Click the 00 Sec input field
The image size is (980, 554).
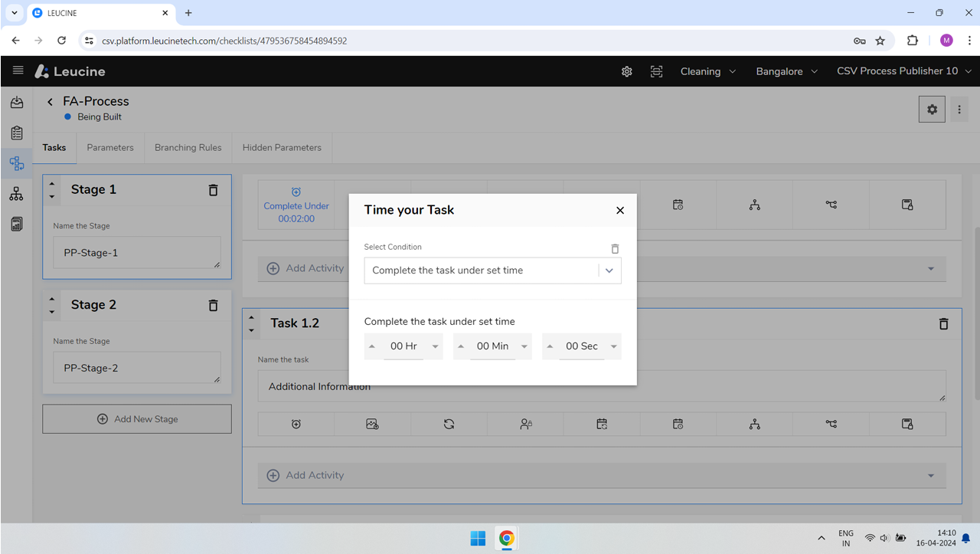582,346
